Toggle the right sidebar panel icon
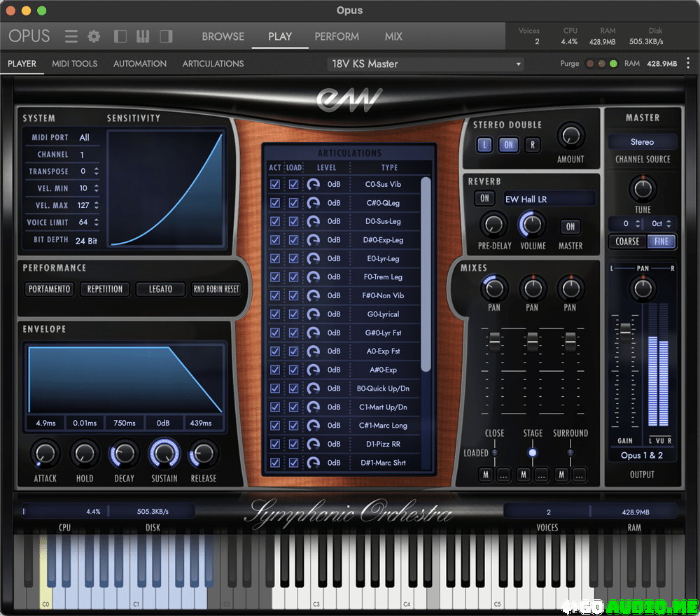700x616 pixels. pyautogui.click(x=166, y=36)
